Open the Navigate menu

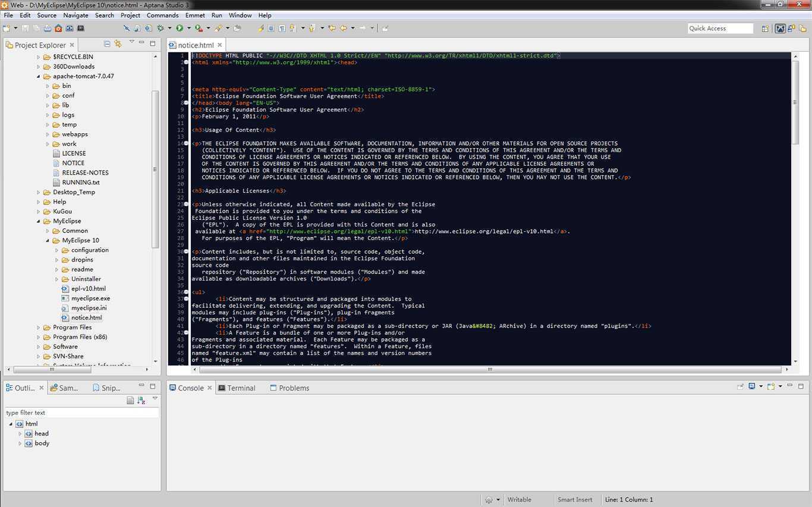click(75, 15)
